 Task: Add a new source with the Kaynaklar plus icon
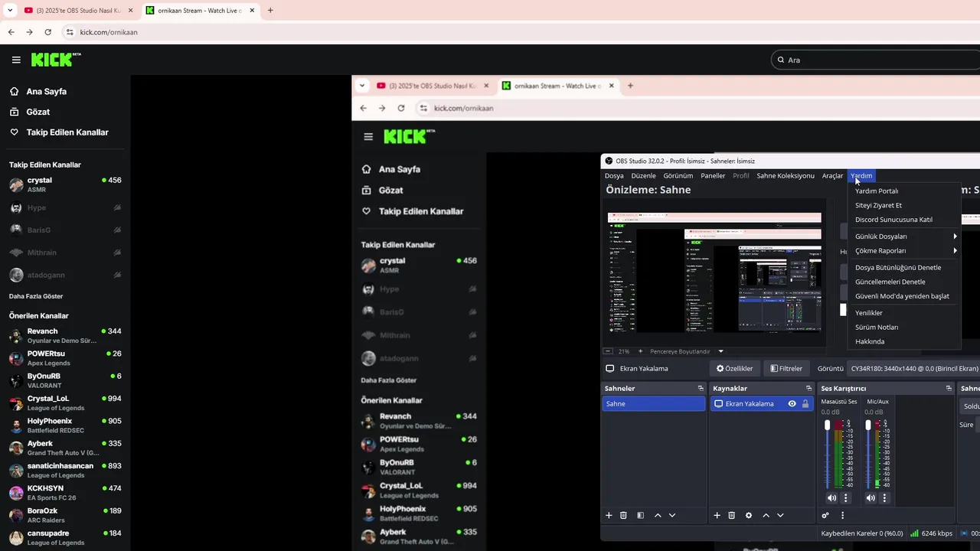pos(717,516)
